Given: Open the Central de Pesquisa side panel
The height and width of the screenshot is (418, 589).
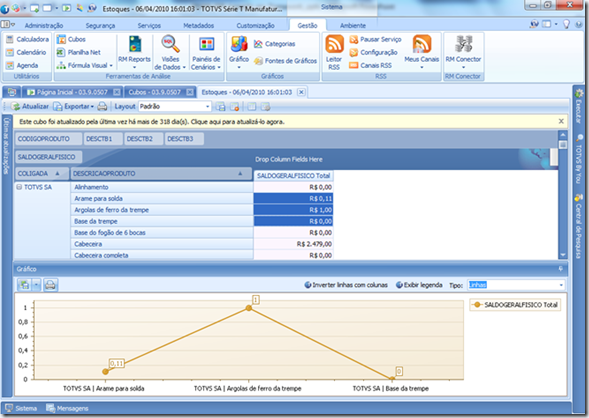Looking at the screenshot, I should 579,226.
